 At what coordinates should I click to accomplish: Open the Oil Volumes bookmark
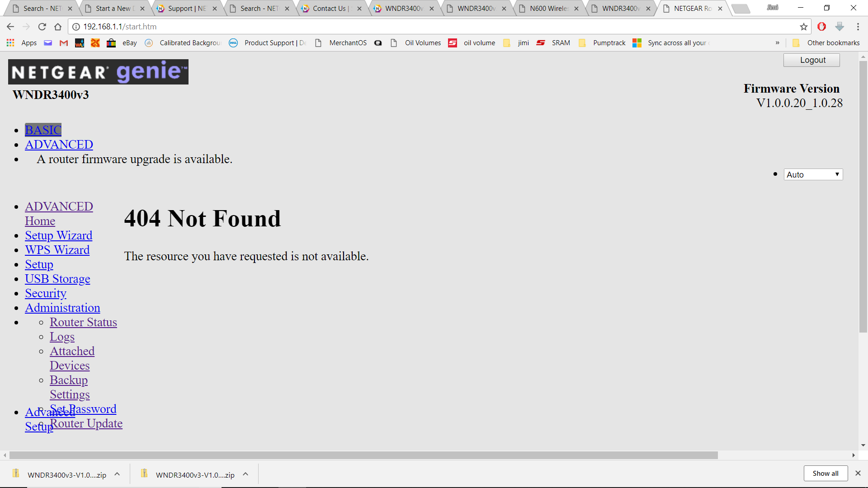(416, 43)
